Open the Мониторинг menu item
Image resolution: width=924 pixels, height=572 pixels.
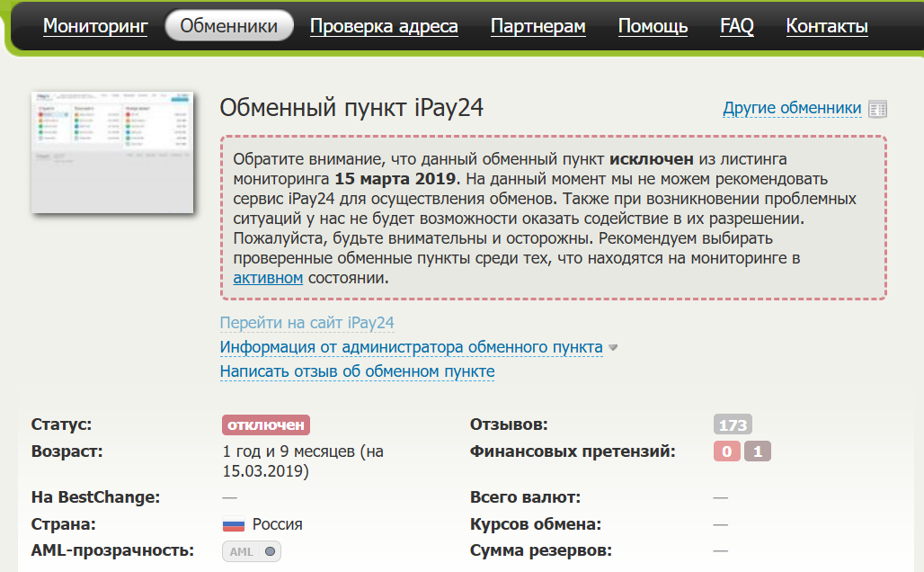95,26
